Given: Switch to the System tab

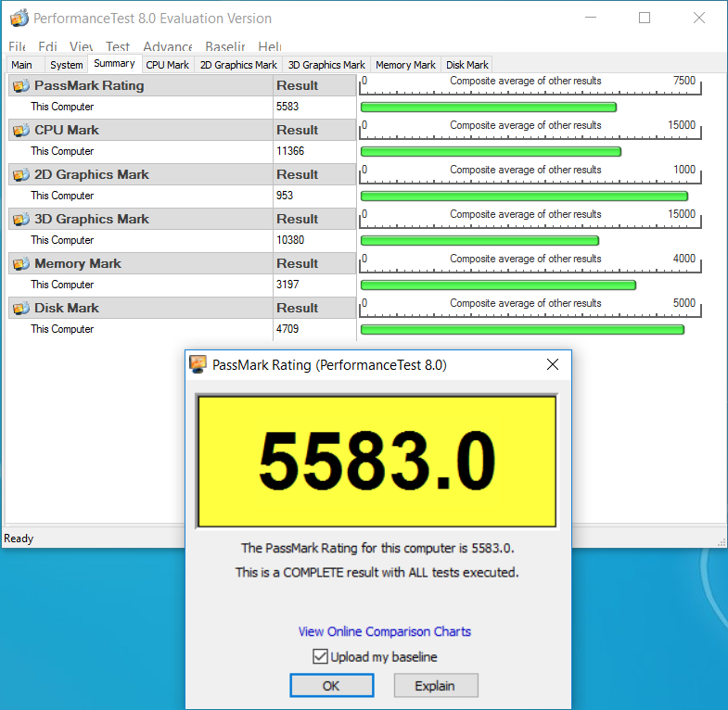Looking at the screenshot, I should point(67,65).
